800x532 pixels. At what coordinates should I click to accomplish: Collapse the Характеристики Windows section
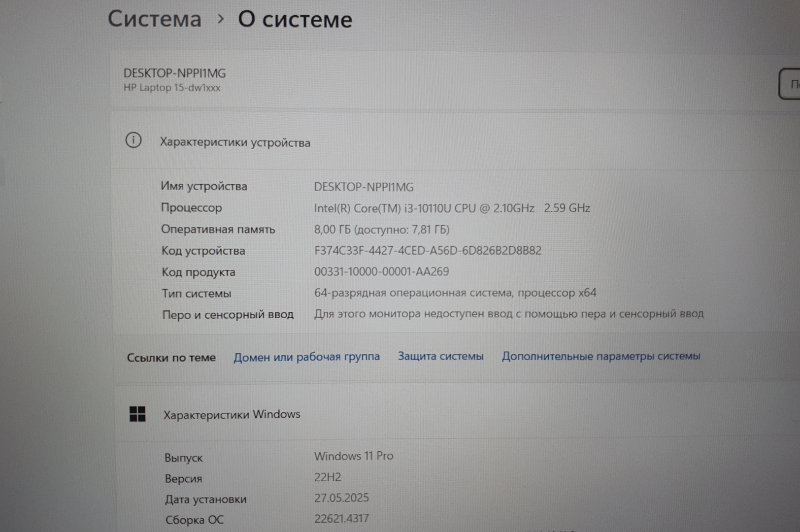click(458, 414)
